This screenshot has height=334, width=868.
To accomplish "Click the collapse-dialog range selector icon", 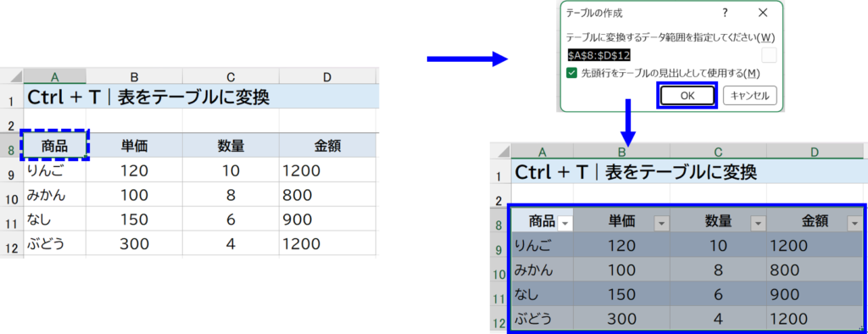I will coord(769,55).
